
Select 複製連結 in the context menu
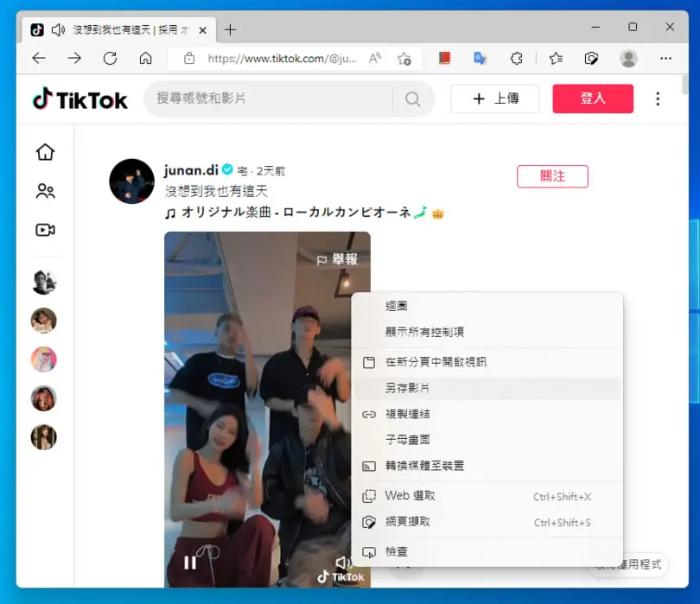pos(487,414)
